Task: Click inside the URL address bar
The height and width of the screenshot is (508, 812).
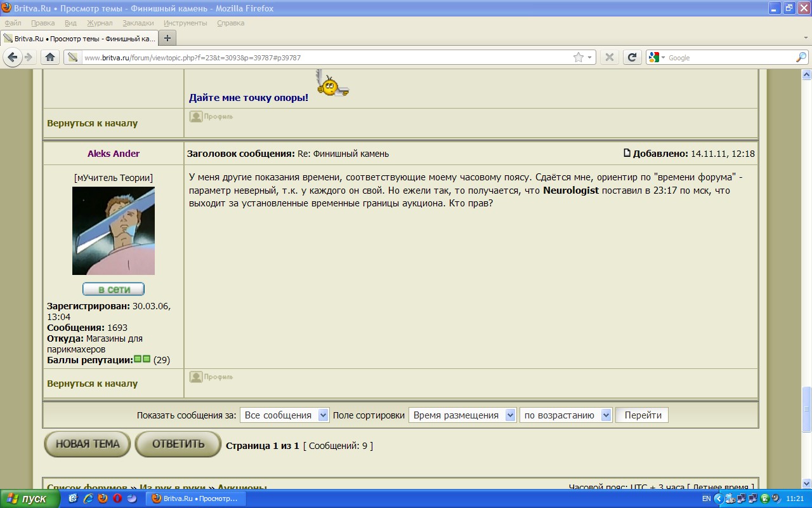Action: (317, 57)
